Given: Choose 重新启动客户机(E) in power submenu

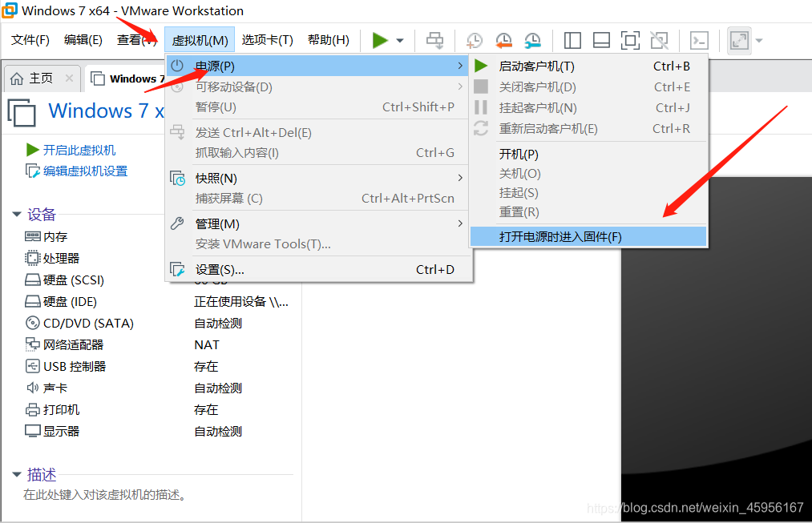Looking at the screenshot, I should pos(588,128).
